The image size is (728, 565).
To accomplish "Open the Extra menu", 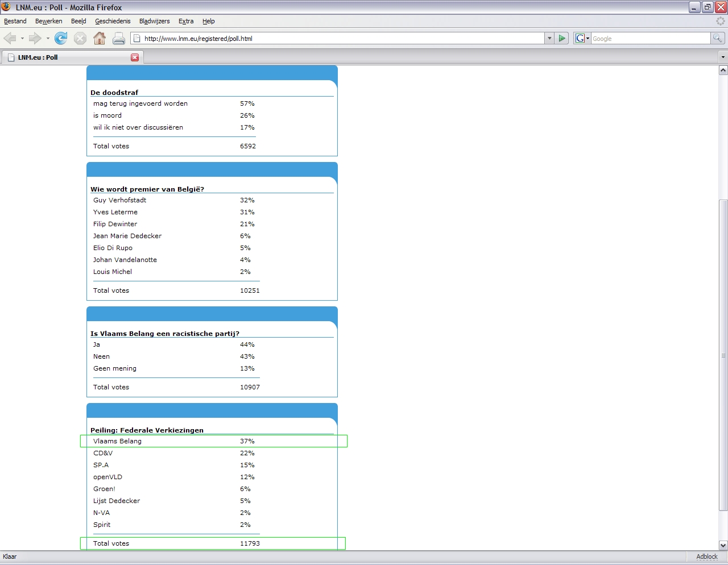I will (186, 21).
